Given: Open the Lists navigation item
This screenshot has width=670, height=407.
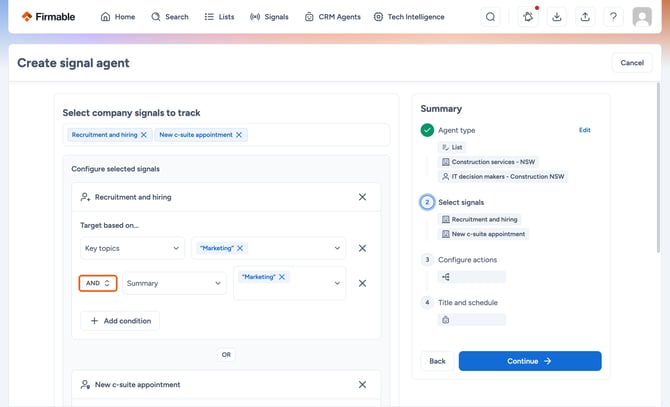Looking at the screenshot, I should click(x=219, y=17).
